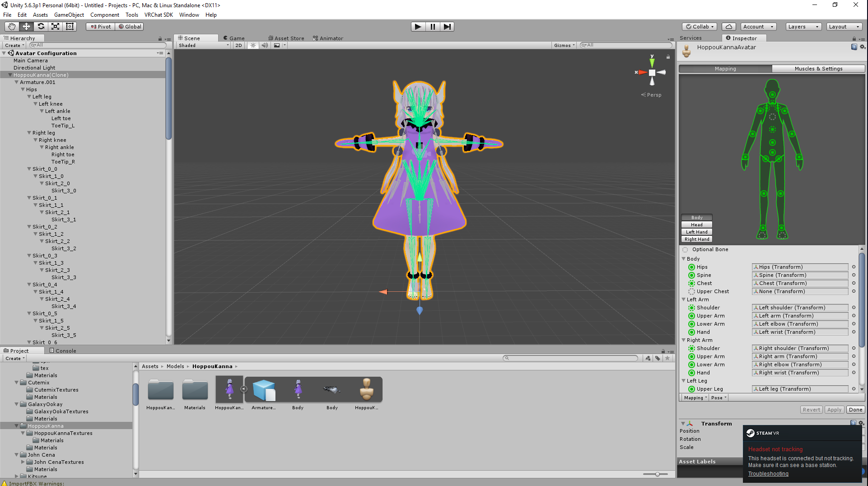The height and width of the screenshot is (486, 868).
Task: Open the Inspector settings gear
Action: (x=862, y=47)
